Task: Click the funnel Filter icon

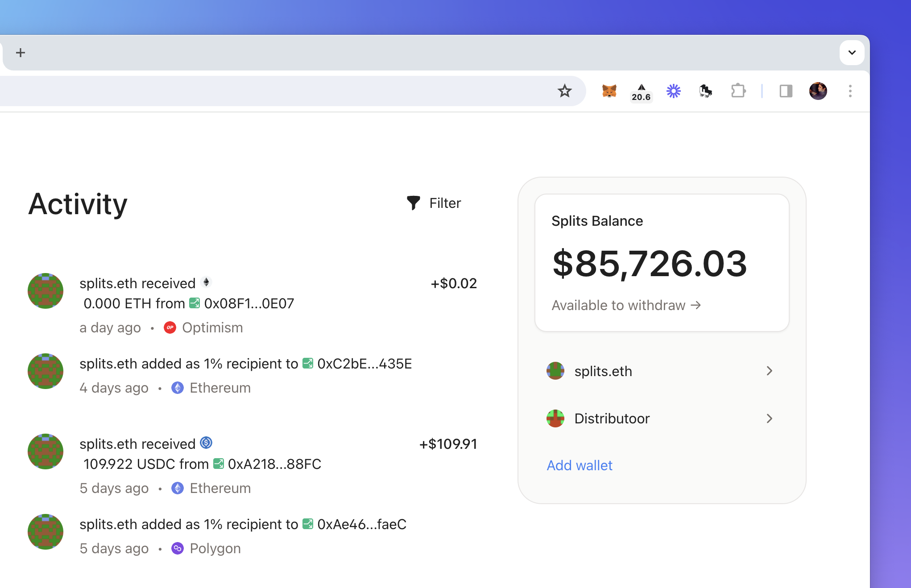Action: (414, 203)
